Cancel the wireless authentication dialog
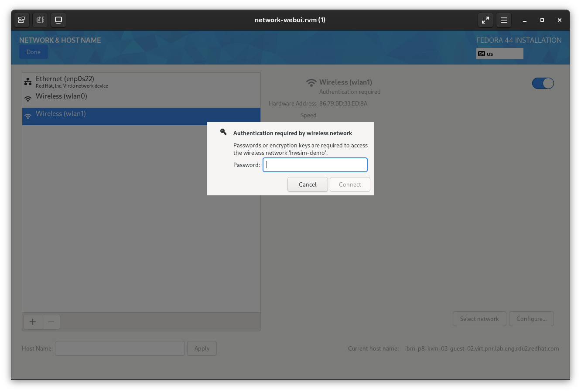The image size is (581, 392). pos(308,184)
